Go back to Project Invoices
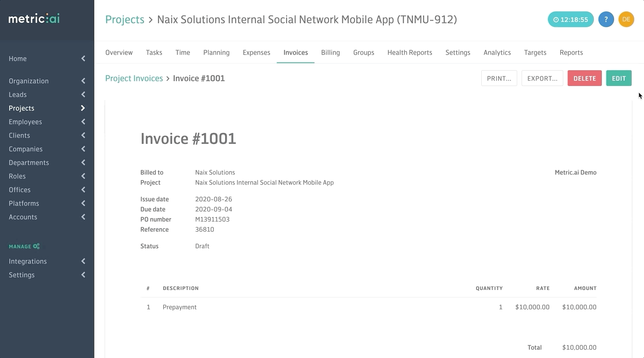 click(134, 78)
